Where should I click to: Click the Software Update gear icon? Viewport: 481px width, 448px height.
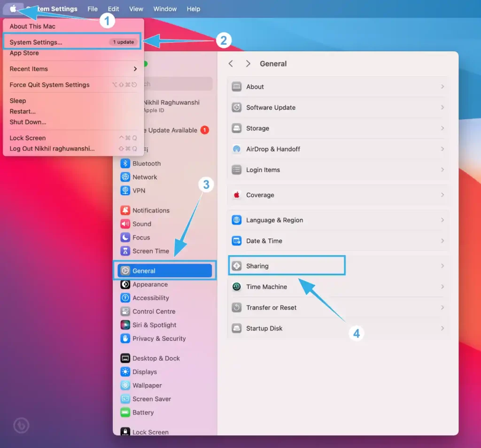pos(237,108)
